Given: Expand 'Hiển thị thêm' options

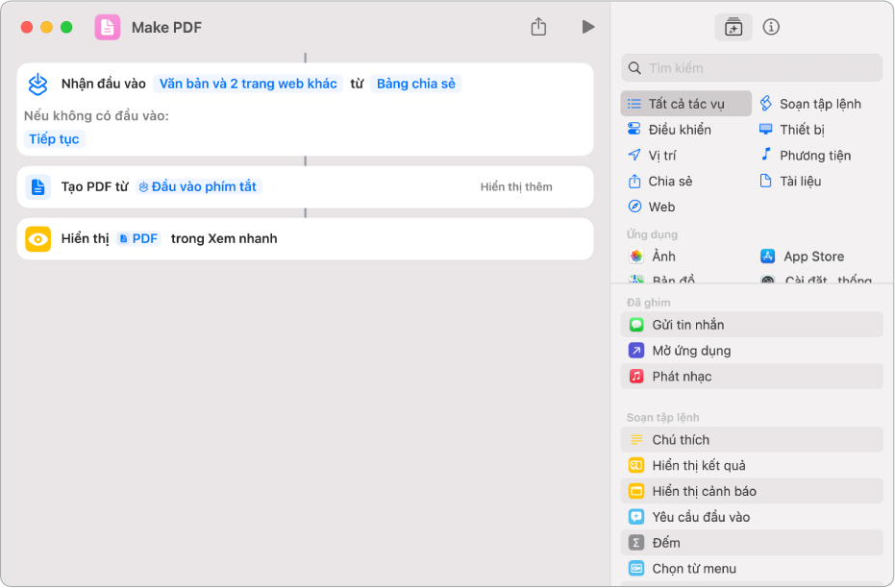Looking at the screenshot, I should [516, 187].
